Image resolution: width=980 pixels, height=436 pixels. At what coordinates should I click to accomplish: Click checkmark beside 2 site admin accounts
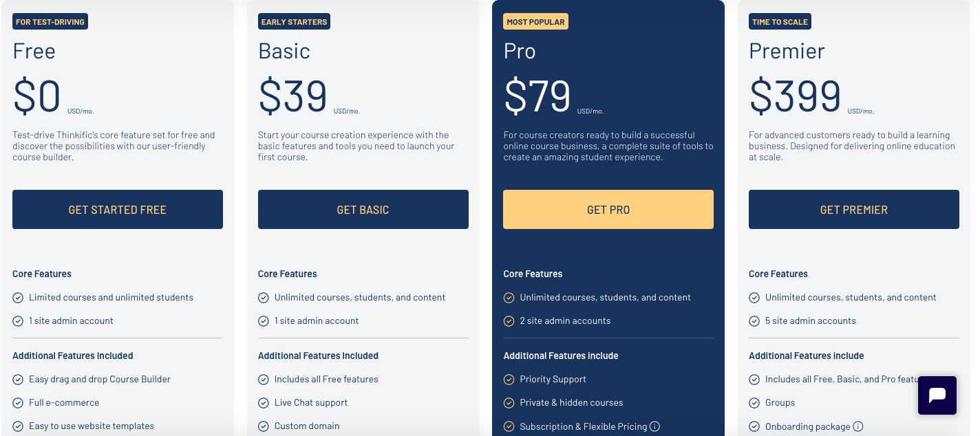pyautogui.click(x=509, y=321)
